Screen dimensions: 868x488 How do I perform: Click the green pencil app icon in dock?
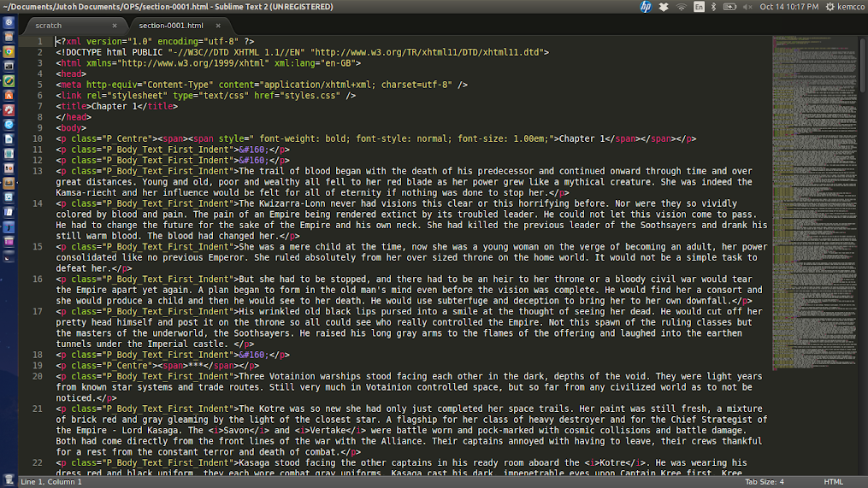click(9, 81)
